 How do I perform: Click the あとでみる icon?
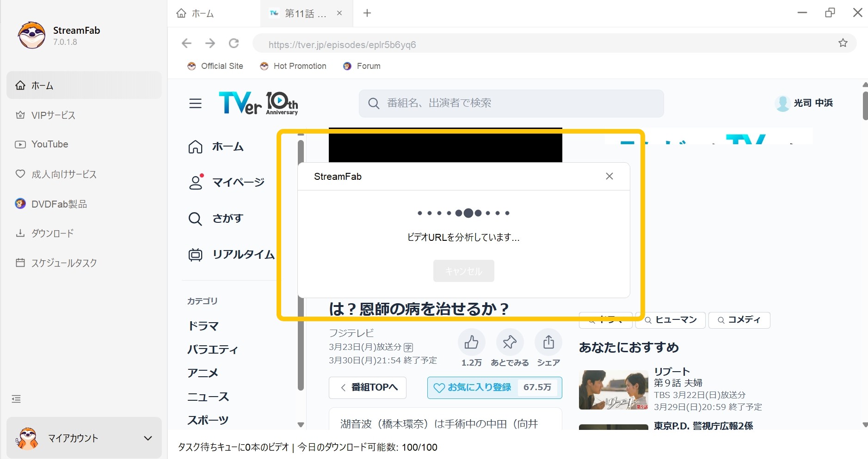[510, 342]
